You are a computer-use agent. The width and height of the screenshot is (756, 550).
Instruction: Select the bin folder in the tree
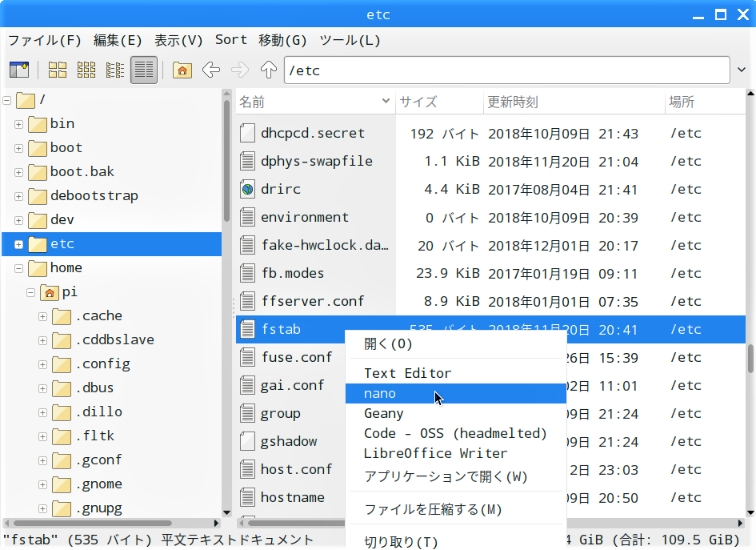pyautogui.click(x=62, y=123)
